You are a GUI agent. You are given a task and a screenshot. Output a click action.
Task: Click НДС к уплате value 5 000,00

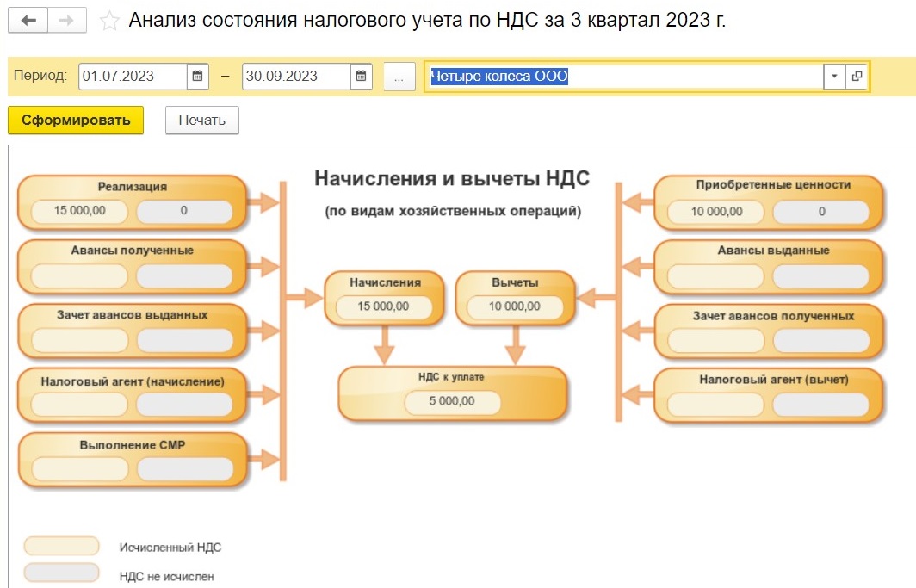[452, 402]
